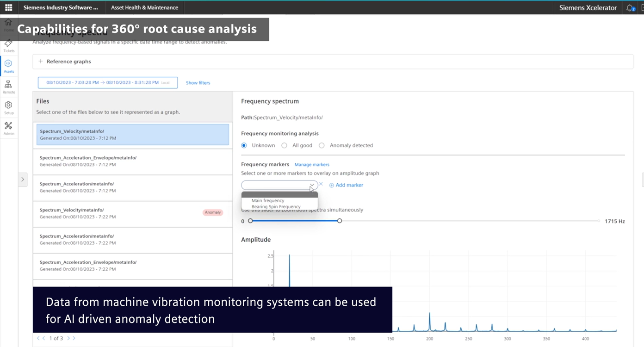Image resolution: width=644 pixels, height=347 pixels.
Task: Expand the collapsed left side panel arrow
Action: point(23,180)
